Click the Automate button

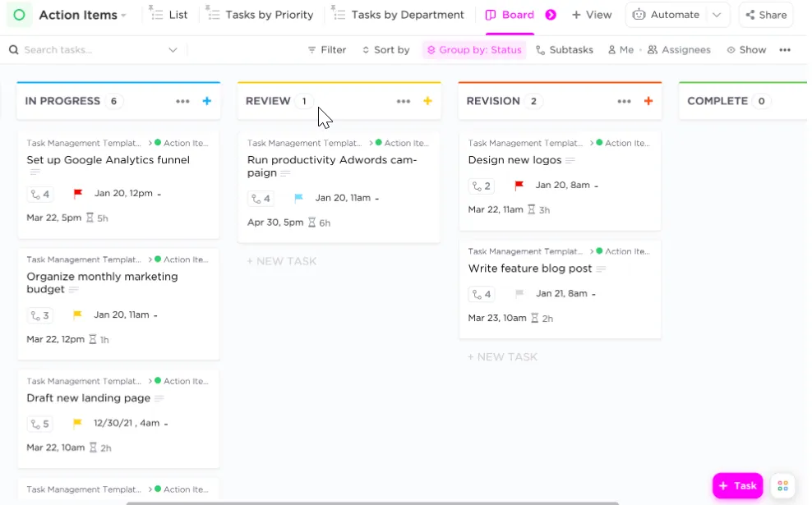[666, 15]
